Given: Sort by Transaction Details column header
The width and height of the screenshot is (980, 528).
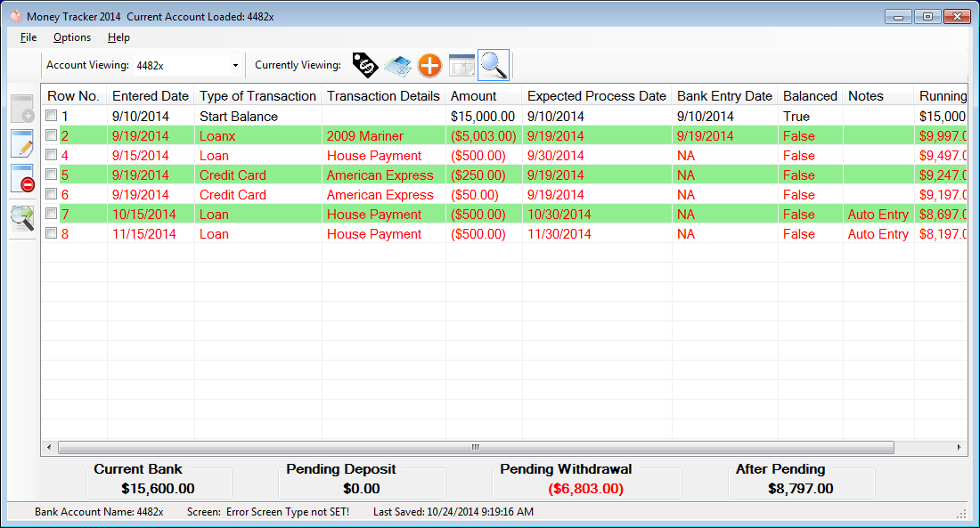Looking at the screenshot, I should 384,95.
